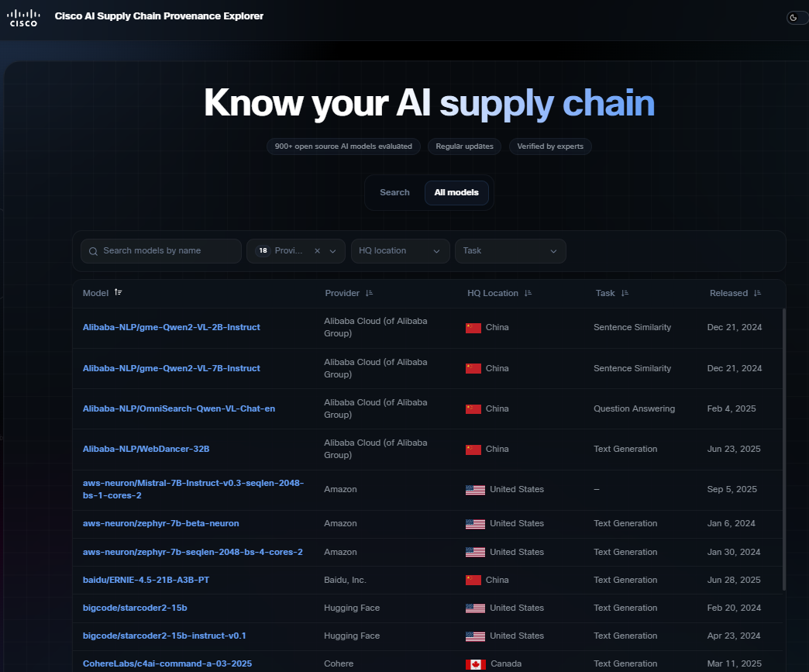The height and width of the screenshot is (672, 809).
Task: Sort the table by Model column
Action: (118, 293)
